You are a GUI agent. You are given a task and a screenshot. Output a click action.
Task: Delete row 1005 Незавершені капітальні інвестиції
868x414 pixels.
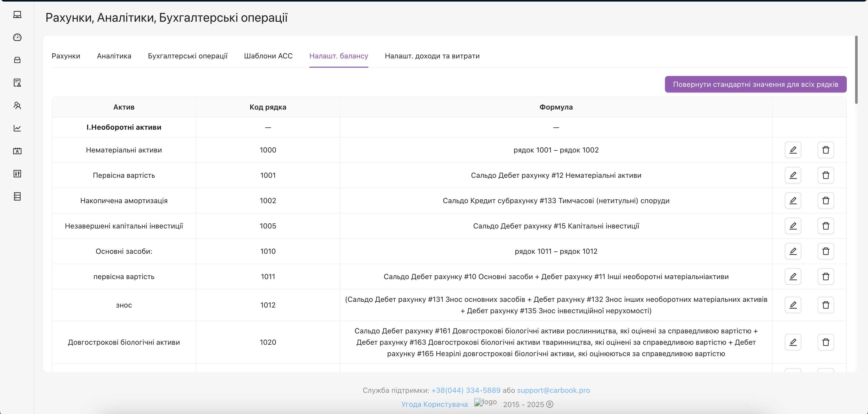825,226
